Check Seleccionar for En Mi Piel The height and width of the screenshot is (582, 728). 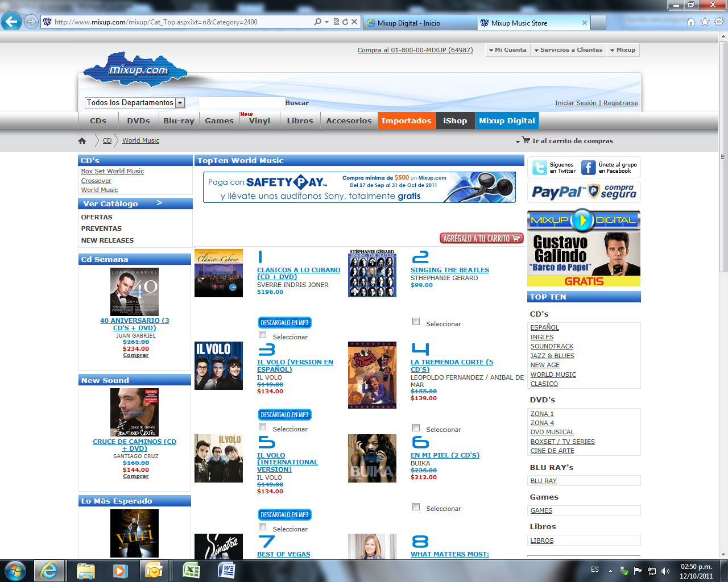point(416,506)
